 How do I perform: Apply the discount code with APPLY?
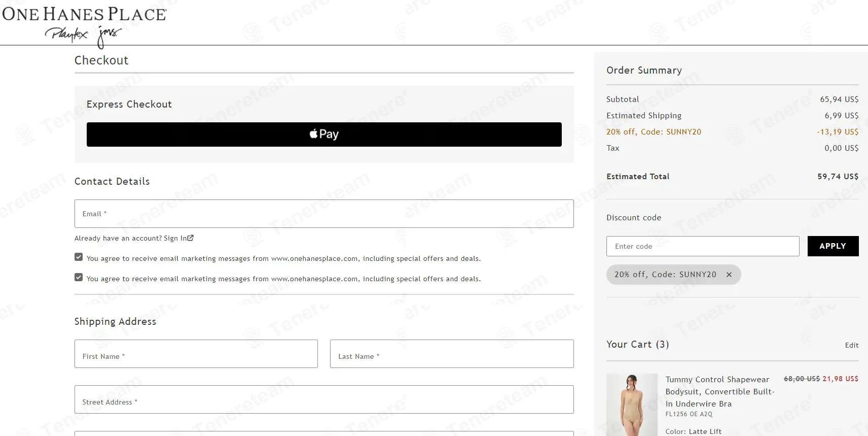pos(833,246)
